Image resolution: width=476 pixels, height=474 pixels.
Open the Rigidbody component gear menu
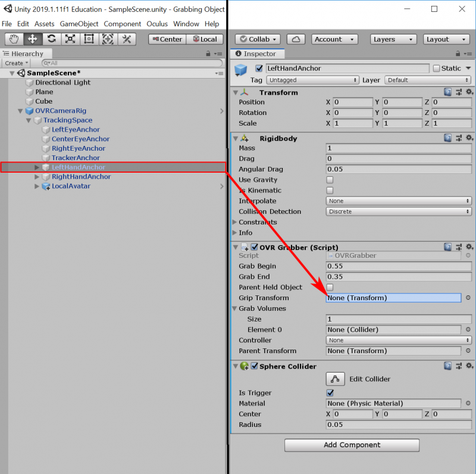(469, 138)
